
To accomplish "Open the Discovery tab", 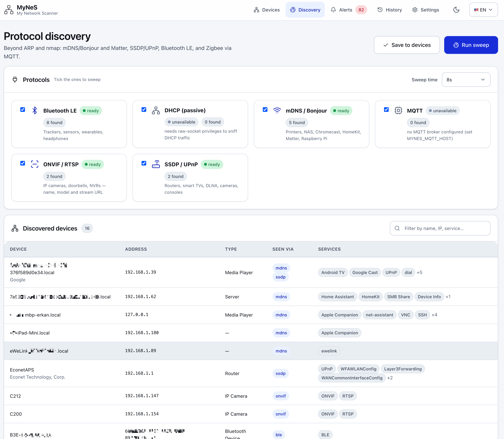I will 305,10.
